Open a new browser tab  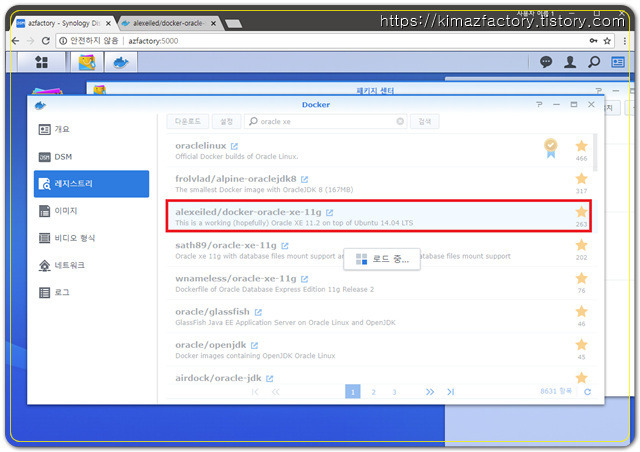click(x=233, y=24)
